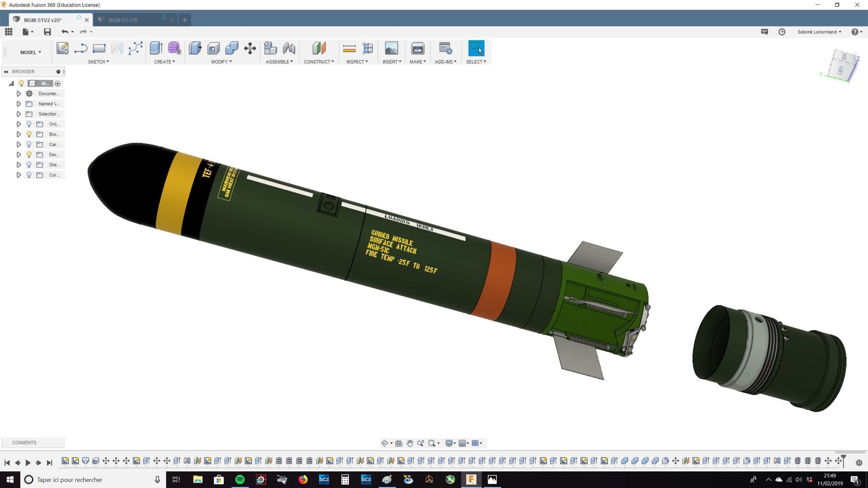Click the Insert panel image icon
Viewport: 868px width, 488px height.
(x=391, y=48)
